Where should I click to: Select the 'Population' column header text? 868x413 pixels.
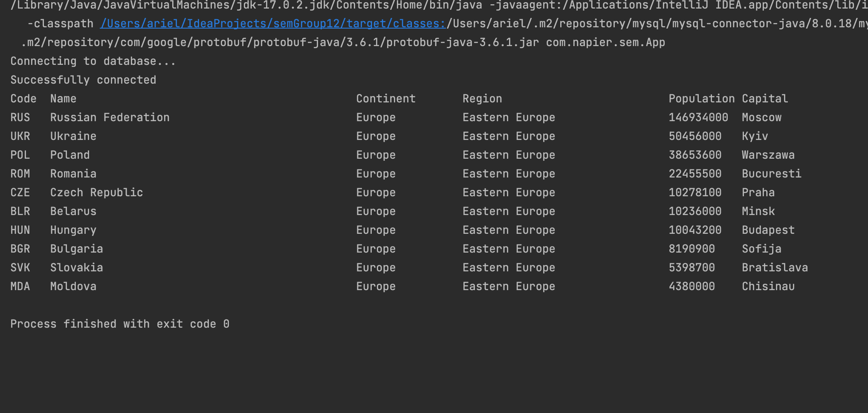coord(702,99)
